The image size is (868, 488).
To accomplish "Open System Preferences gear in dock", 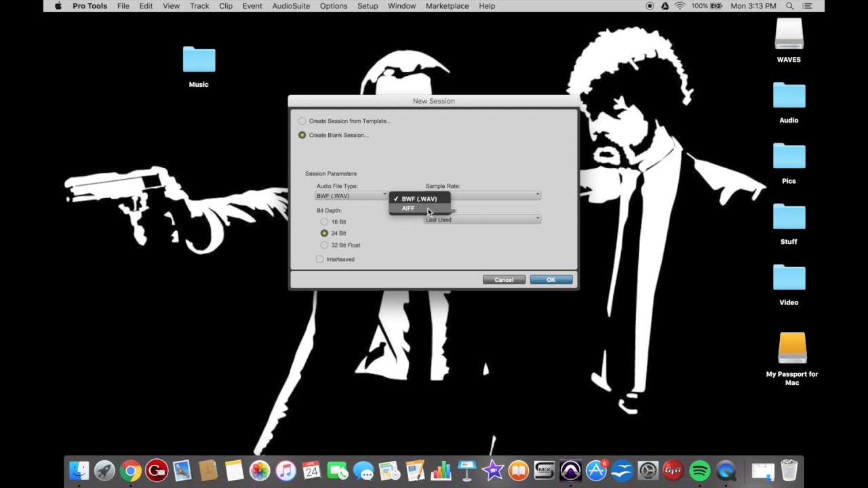I will coord(648,470).
